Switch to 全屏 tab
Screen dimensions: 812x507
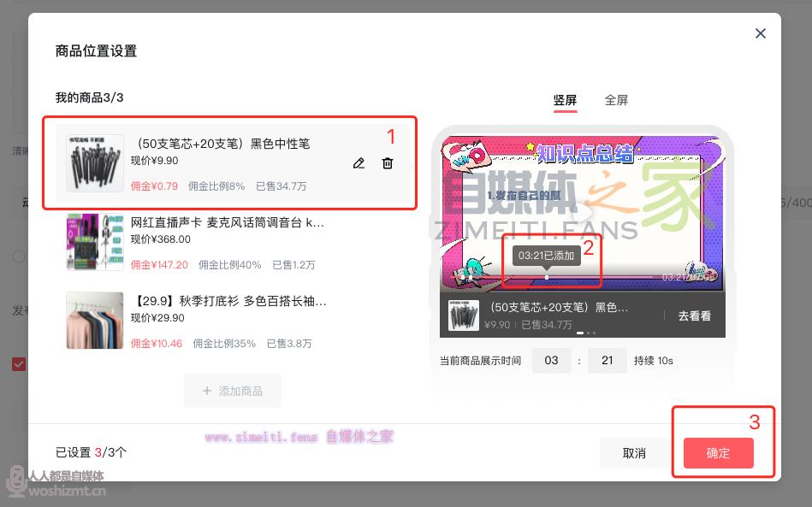(x=616, y=100)
